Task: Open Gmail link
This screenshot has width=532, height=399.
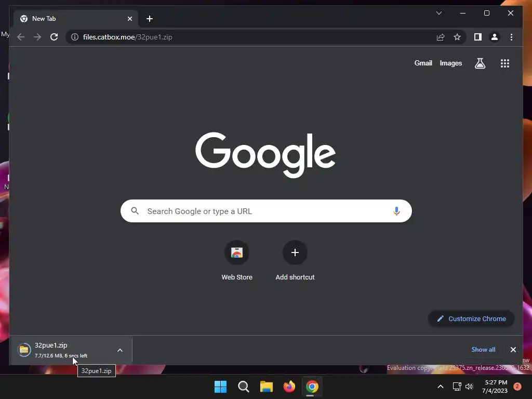Action: point(423,63)
